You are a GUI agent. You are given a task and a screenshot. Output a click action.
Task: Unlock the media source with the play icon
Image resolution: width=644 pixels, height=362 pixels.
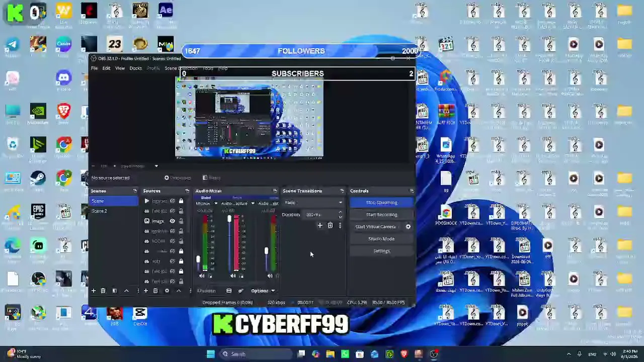pyautogui.click(x=181, y=201)
